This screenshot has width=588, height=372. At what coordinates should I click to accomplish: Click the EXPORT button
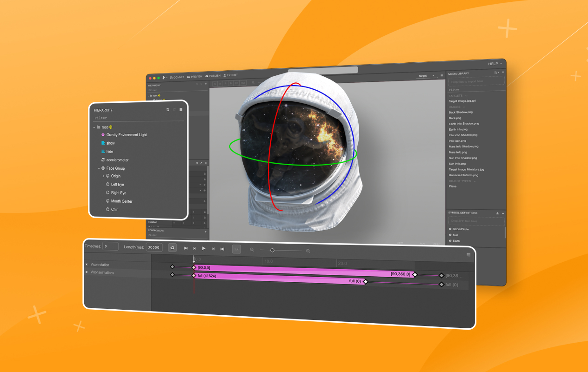click(230, 75)
